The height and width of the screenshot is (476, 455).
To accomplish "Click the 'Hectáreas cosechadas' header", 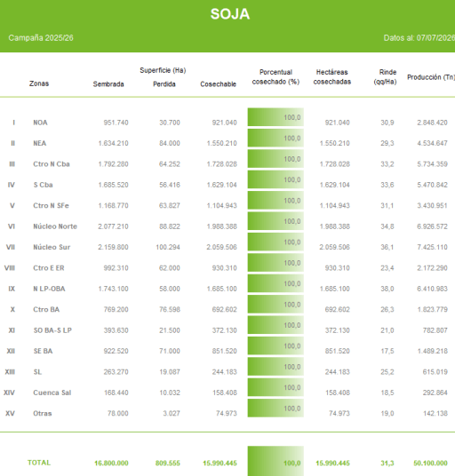I will pyautogui.click(x=332, y=76).
